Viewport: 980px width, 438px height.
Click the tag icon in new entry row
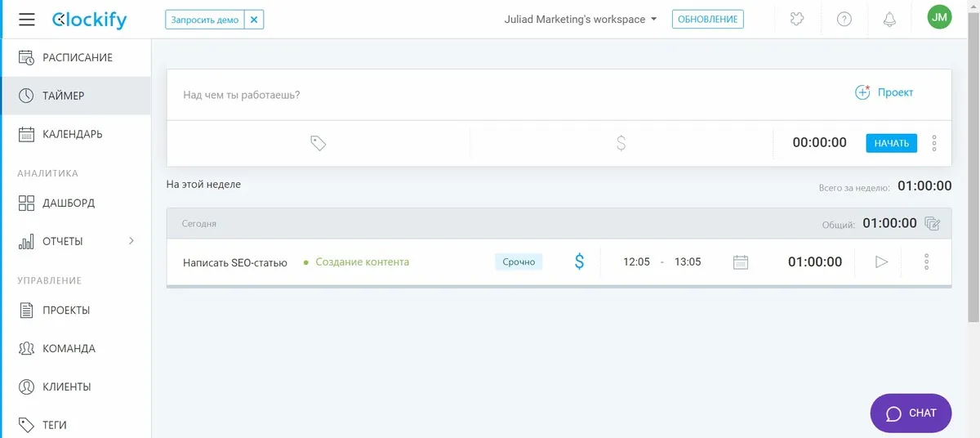tap(318, 143)
